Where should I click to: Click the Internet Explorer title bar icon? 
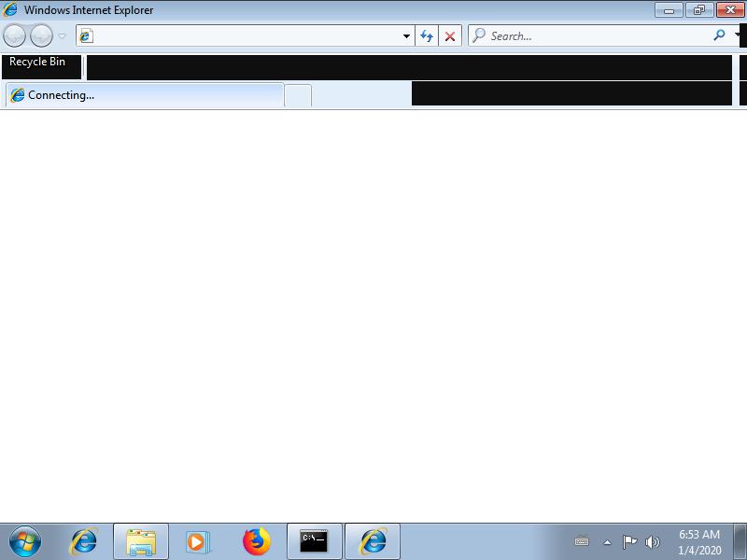click(x=10, y=9)
